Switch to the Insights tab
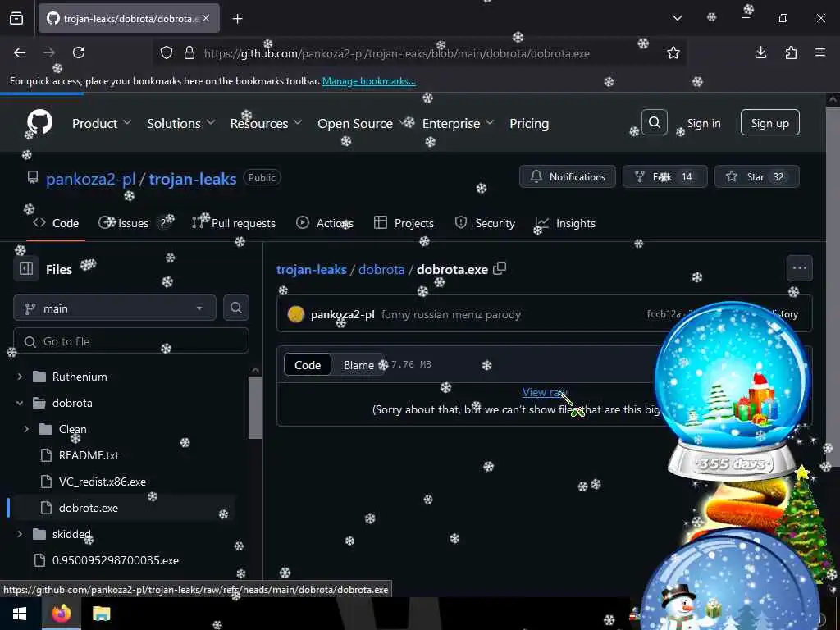This screenshot has width=840, height=630. click(566, 223)
